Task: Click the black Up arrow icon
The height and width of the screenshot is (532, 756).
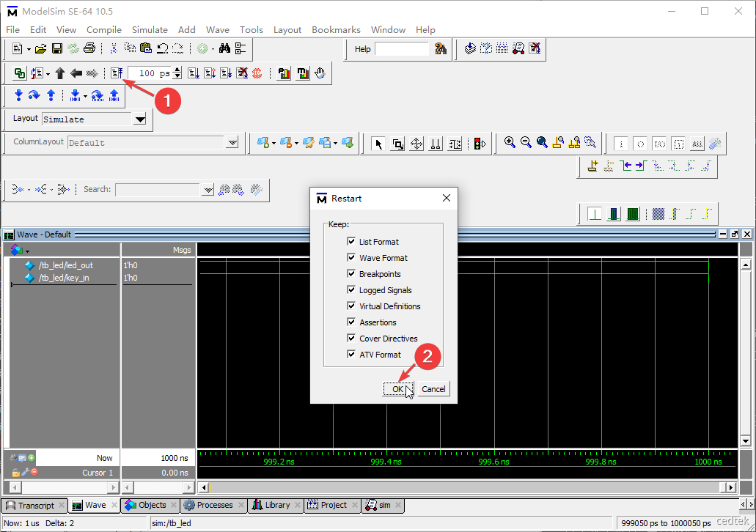Action: tap(60, 73)
